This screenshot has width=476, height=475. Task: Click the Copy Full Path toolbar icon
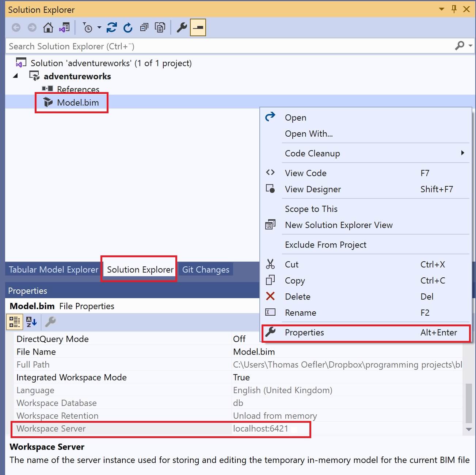click(160, 27)
